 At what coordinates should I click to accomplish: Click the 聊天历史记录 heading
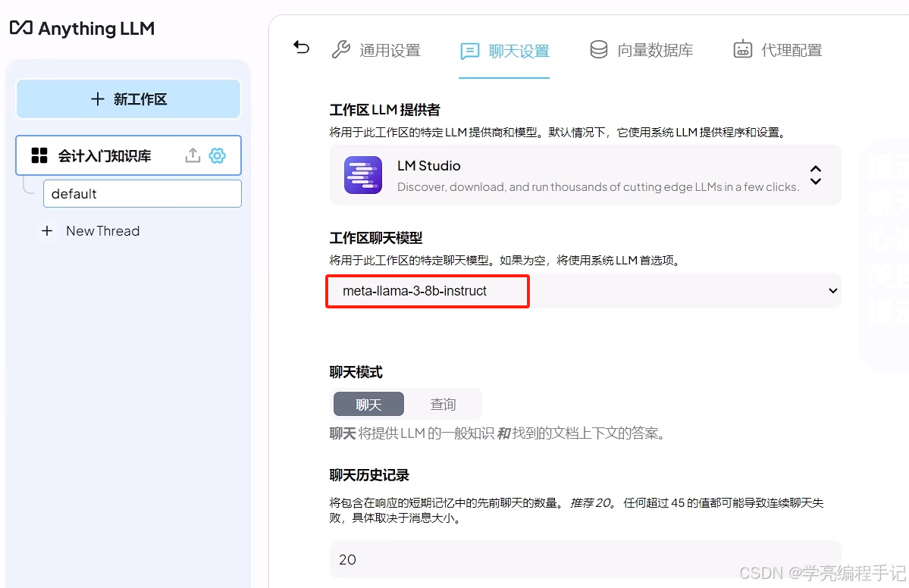pos(369,476)
